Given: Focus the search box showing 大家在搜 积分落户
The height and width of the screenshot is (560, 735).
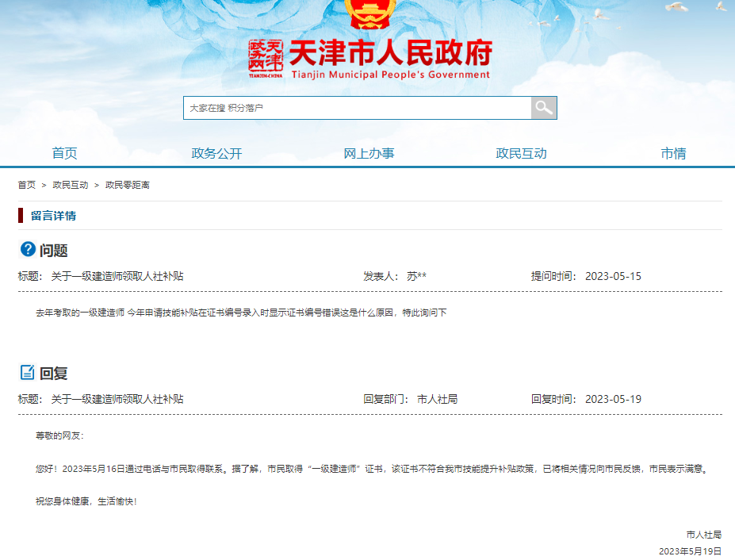Looking at the screenshot, I should [357, 108].
